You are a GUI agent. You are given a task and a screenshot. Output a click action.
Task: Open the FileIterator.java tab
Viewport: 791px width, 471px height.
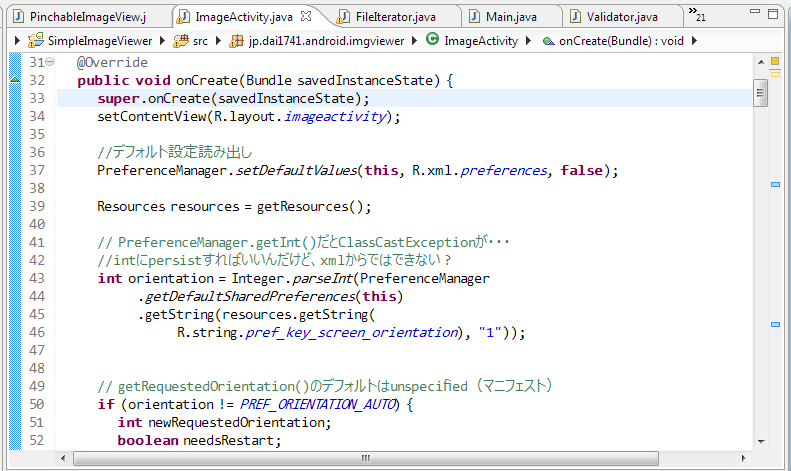click(396, 17)
